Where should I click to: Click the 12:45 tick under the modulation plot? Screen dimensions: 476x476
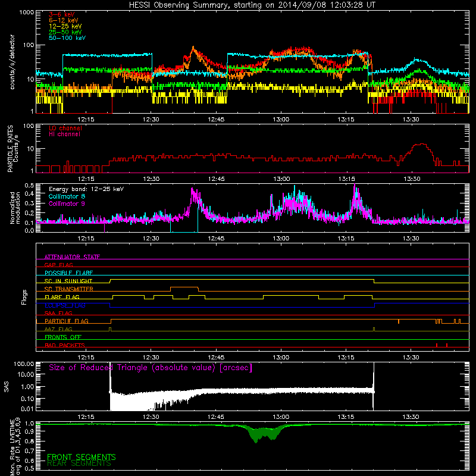point(216,239)
